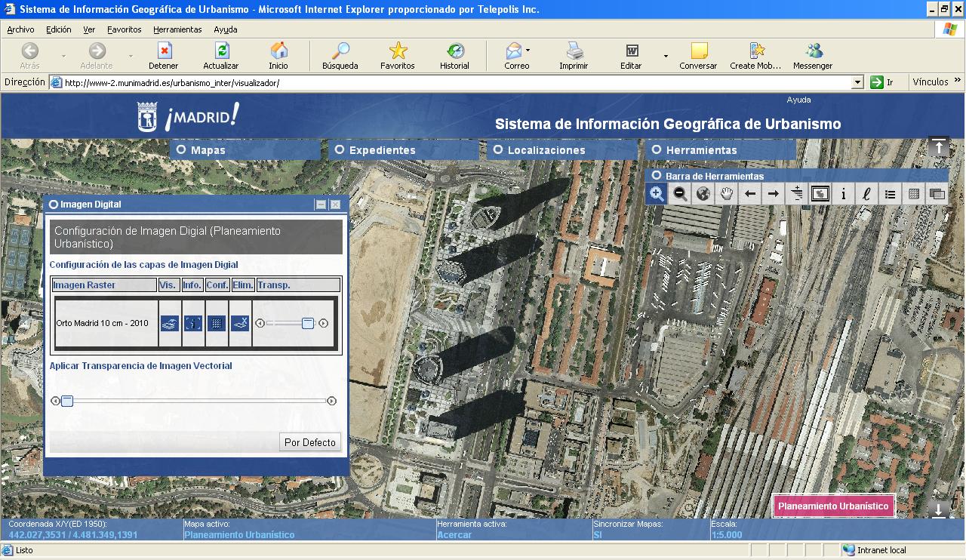
Task: Open the overview map tool icon
Action: pos(820,194)
